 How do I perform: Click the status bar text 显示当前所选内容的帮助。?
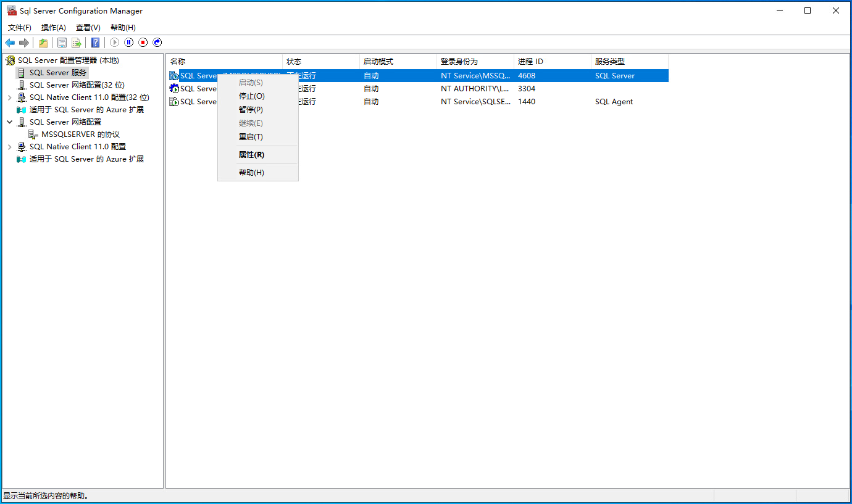point(46,496)
